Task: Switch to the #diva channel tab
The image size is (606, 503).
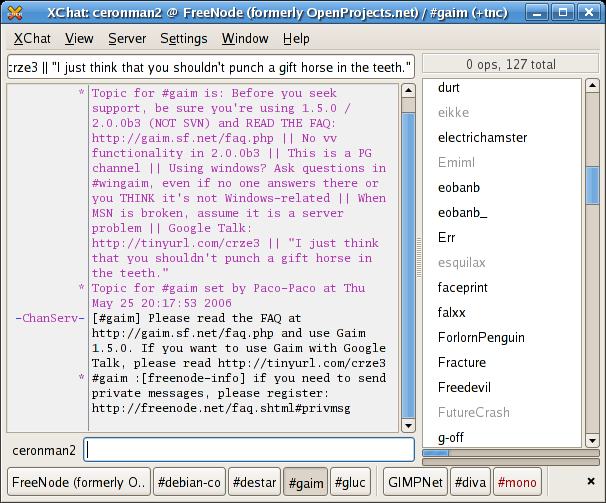Action: click(x=470, y=482)
